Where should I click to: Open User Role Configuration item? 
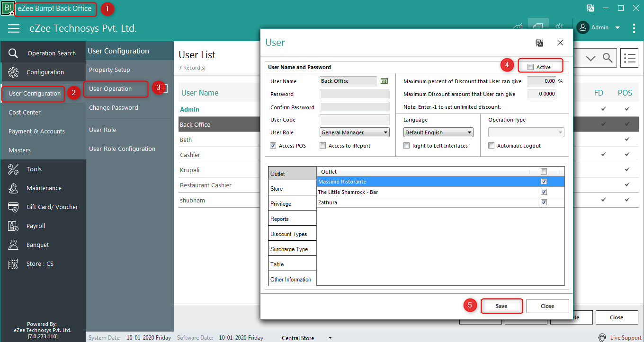[x=122, y=149]
